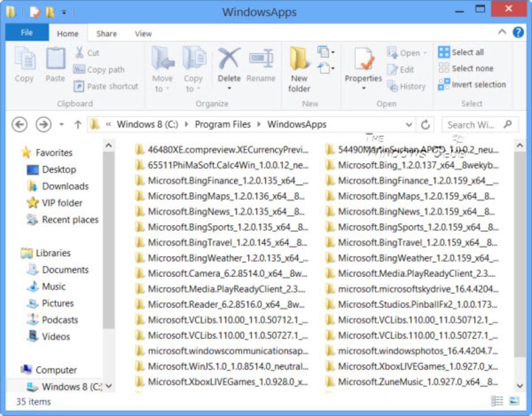
Task: Click Select none in ribbon
Action: 466,68
